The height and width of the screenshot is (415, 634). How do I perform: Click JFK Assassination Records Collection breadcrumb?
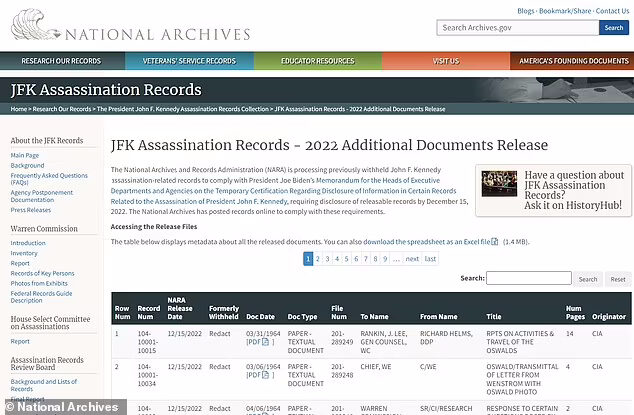[183, 109]
